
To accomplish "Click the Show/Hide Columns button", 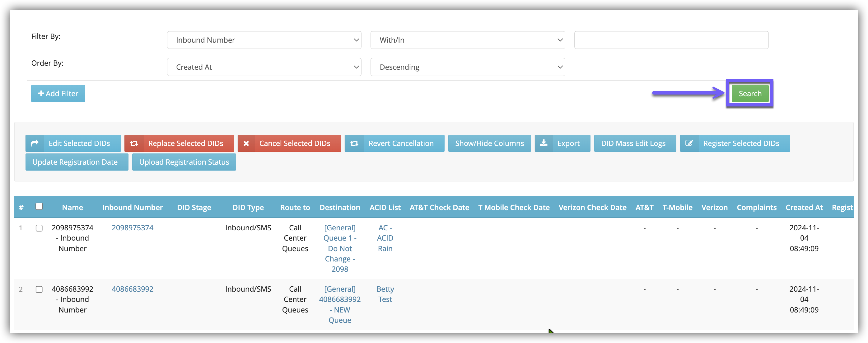I will click(x=489, y=143).
